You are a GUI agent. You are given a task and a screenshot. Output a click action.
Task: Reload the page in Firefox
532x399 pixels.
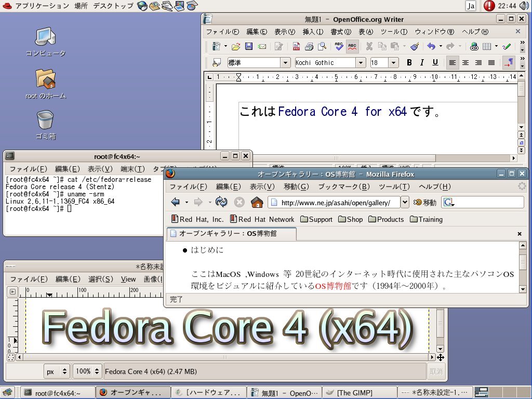click(221, 203)
